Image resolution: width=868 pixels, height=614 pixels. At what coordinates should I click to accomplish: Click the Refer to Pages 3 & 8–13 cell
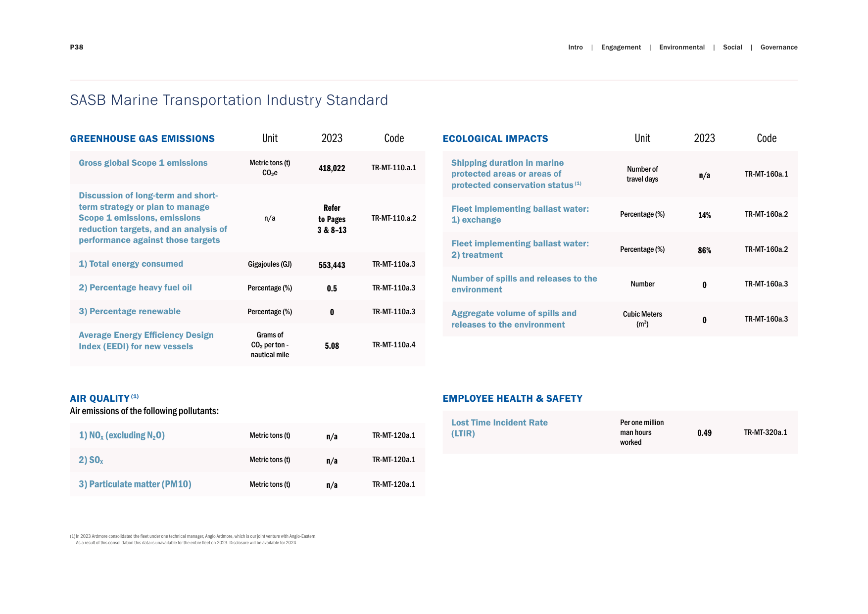(332, 219)
